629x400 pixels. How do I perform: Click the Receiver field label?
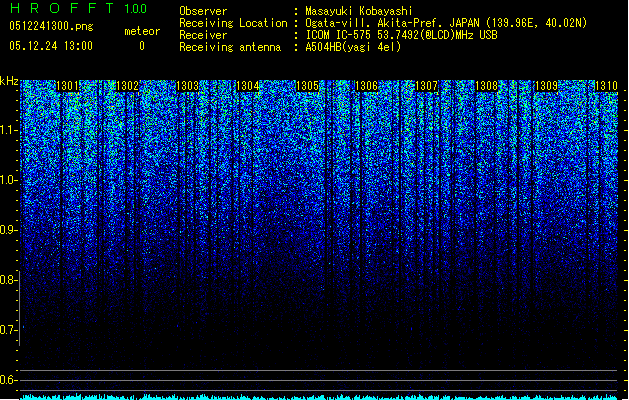pos(203,35)
